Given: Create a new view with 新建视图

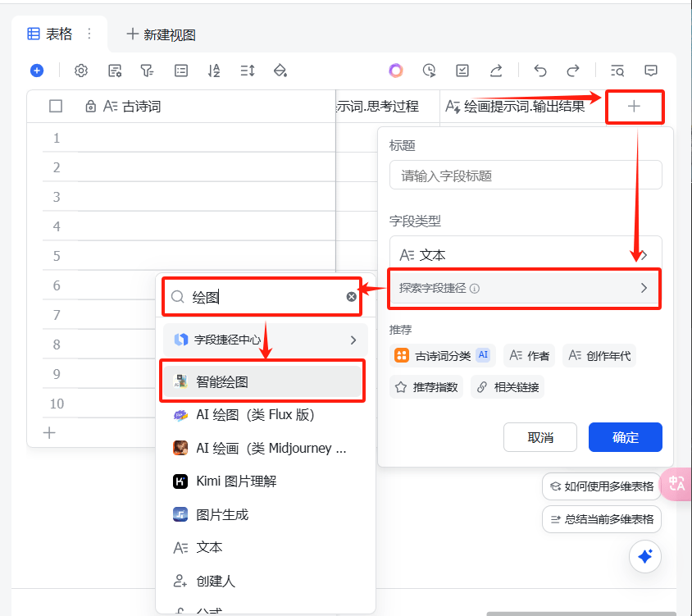Looking at the screenshot, I should point(161,34).
